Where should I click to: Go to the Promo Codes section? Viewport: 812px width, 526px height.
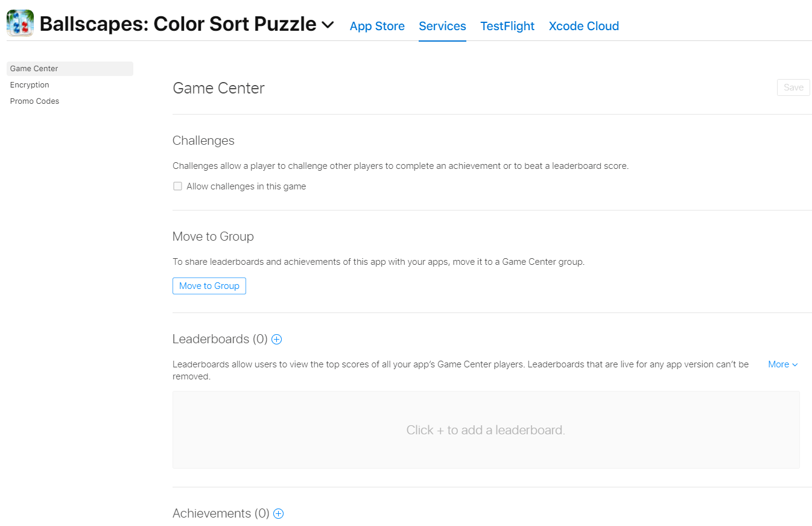(x=34, y=101)
